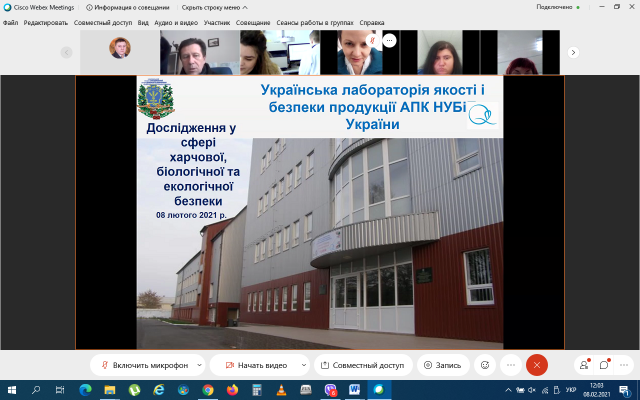Image resolution: width=640 pixels, height=400 pixels.
Task: Leave meeting with red X button
Action: click(x=537, y=365)
